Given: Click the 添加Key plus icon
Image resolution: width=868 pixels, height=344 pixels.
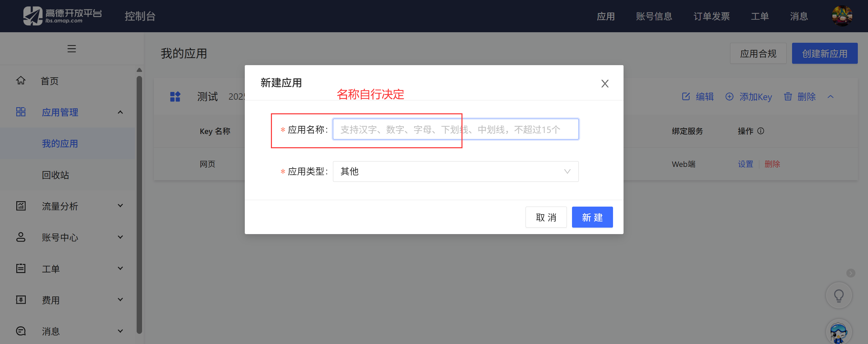Looking at the screenshot, I should (x=729, y=97).
